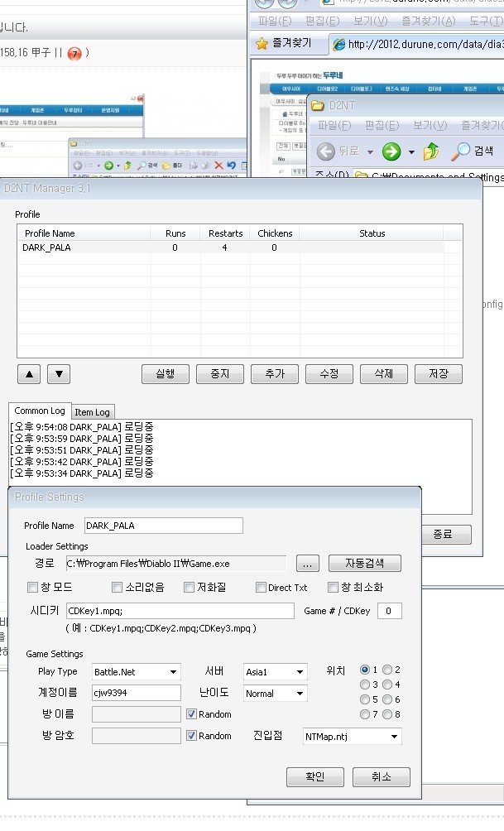Open the 파일(F) menu in D2NT explorer

334,125
